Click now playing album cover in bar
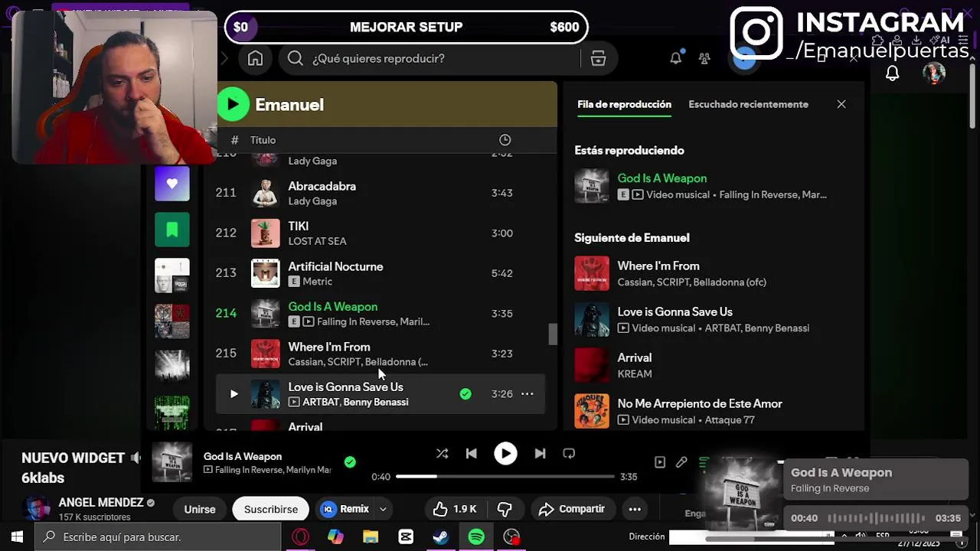This screenshot has width=980, height=551. 171,462
